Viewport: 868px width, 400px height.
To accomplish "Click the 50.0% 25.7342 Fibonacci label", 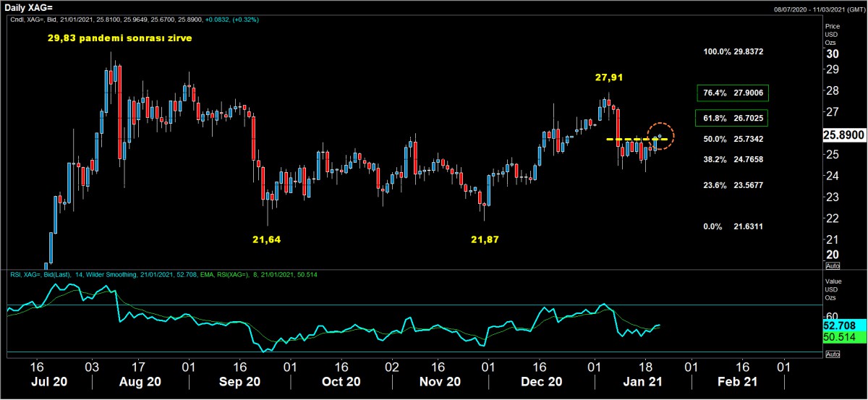I will pos(733,139).
